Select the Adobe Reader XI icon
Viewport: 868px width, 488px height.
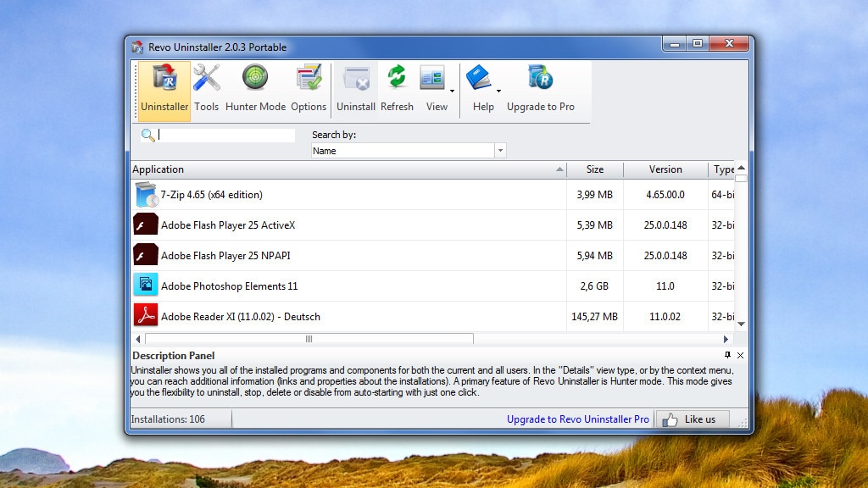(x=146, y=315)
